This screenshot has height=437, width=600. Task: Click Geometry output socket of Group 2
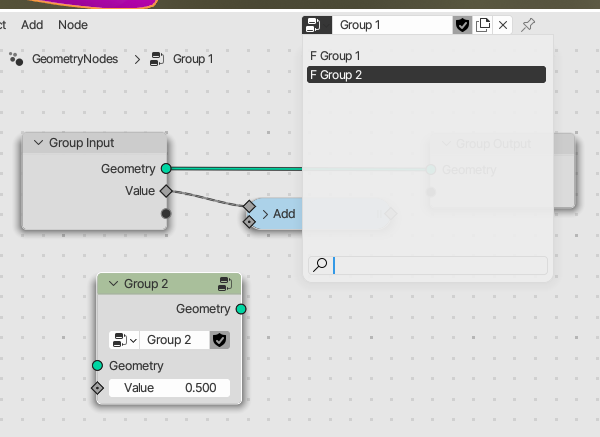point(241,309)
